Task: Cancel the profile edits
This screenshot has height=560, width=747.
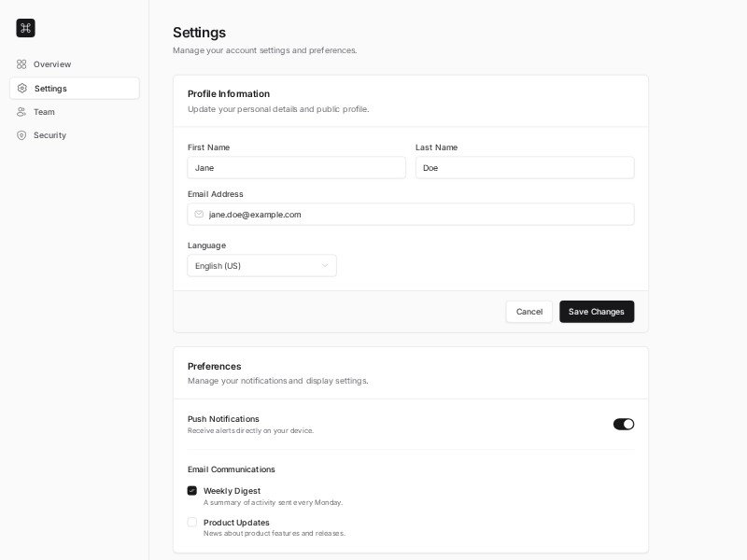Action: [x=529, y=312]
